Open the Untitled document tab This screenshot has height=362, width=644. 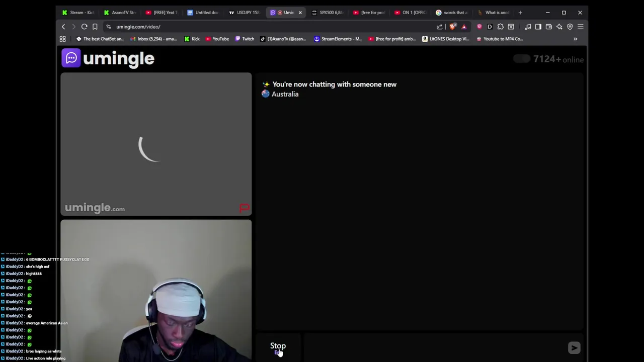(203, 13)
